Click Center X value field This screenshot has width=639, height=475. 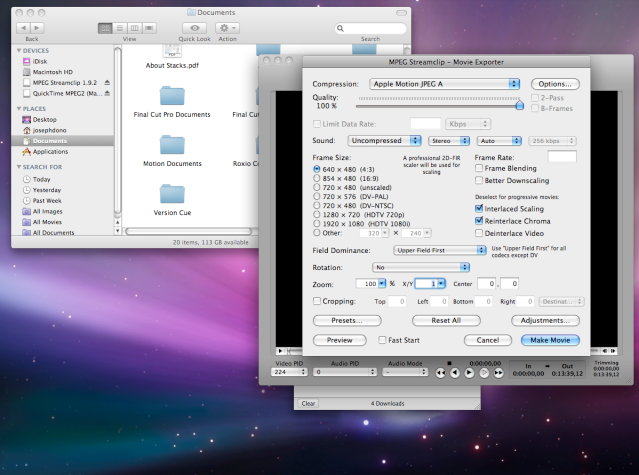click(487, 284)
